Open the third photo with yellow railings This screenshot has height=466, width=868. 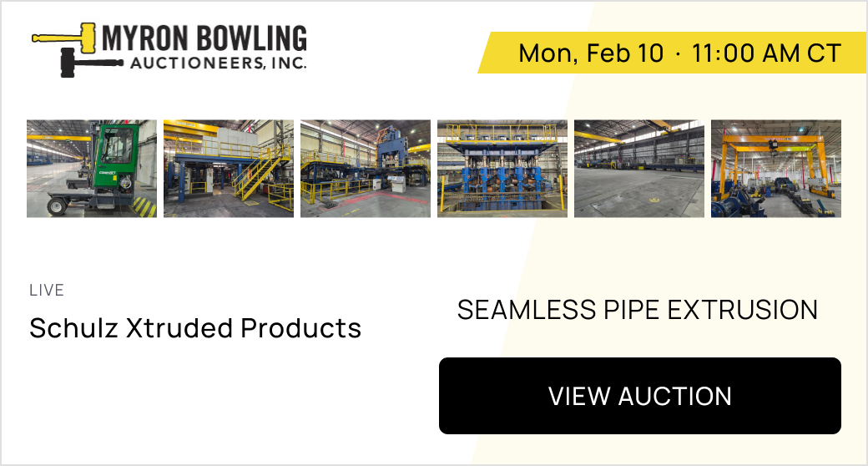coord(366,169)
